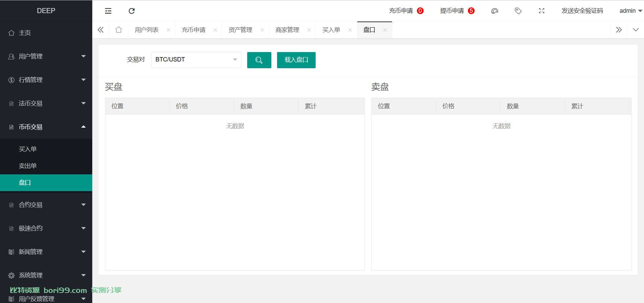Switch to the 充币申请 tab
The image size is (644, 303).
[x=194, y=30]
